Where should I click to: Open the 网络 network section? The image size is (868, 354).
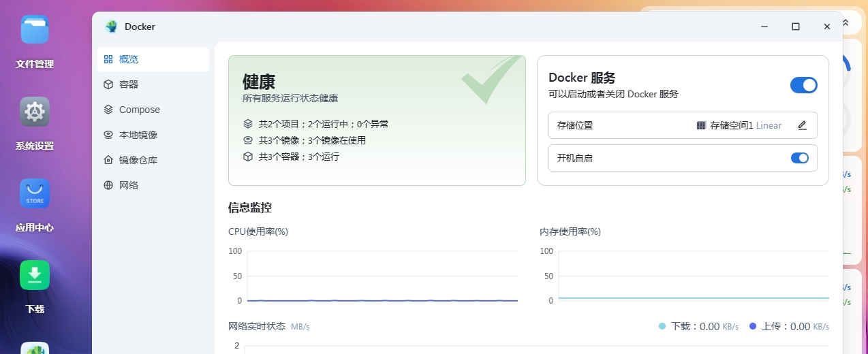tap(153, 185)
